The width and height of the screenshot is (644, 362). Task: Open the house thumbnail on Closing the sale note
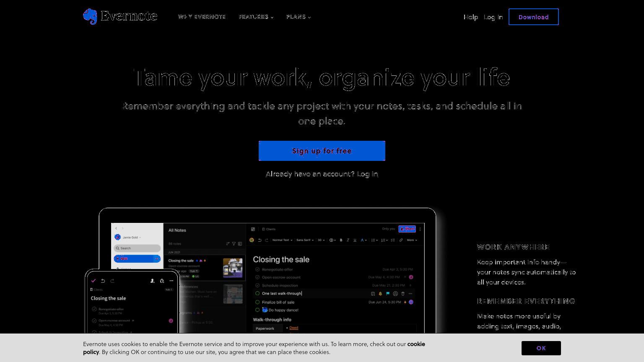(233, 268)
